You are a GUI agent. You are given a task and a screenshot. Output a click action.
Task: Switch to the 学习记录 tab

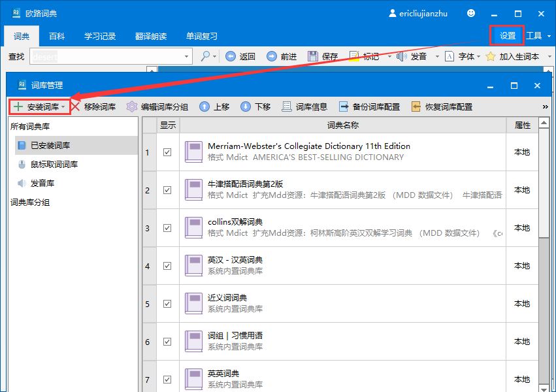(100, 36)
